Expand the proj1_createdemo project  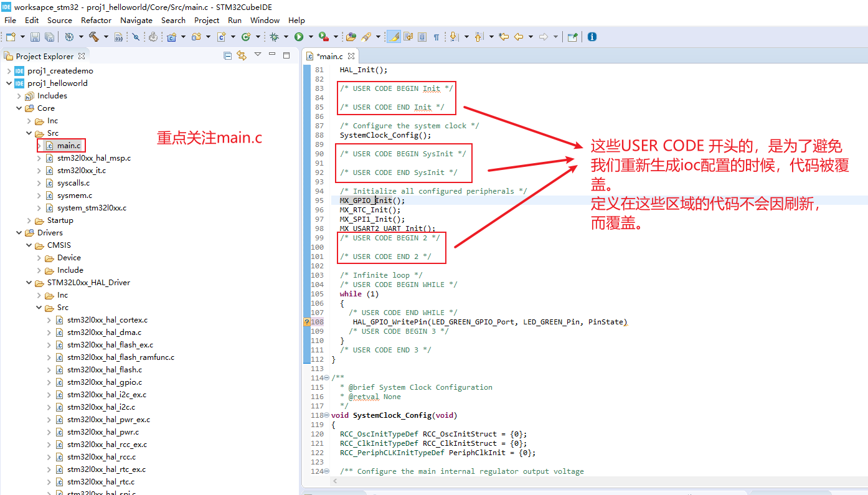pos(9,71)
